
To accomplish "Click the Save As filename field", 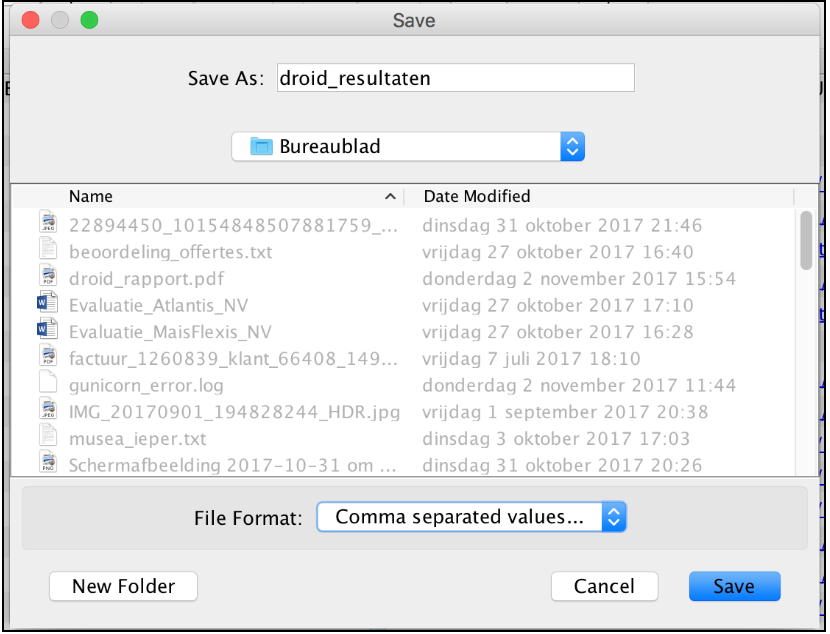I will click(x=455, y=78).
